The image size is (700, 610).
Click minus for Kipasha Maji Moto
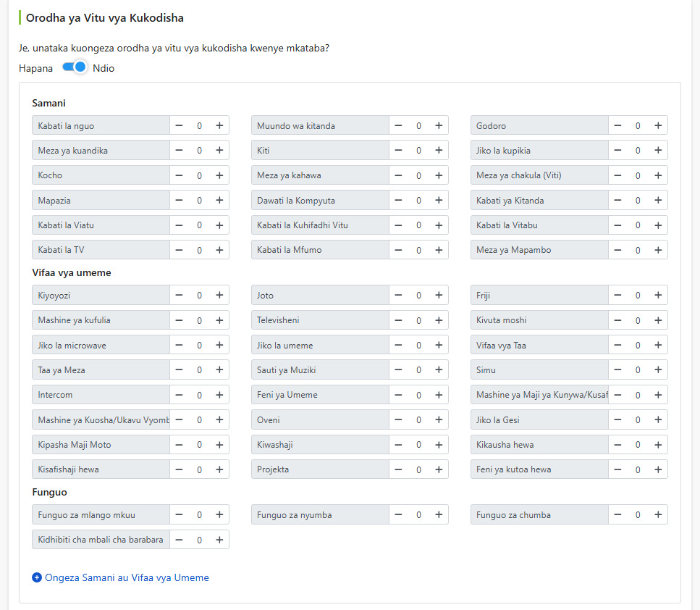click(179, 445)
